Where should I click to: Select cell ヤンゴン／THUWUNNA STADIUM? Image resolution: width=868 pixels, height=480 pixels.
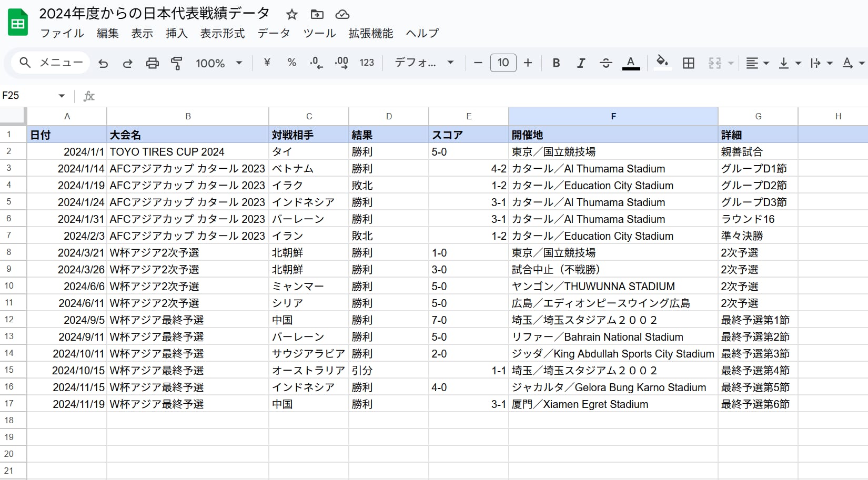[x=613, y=286]
